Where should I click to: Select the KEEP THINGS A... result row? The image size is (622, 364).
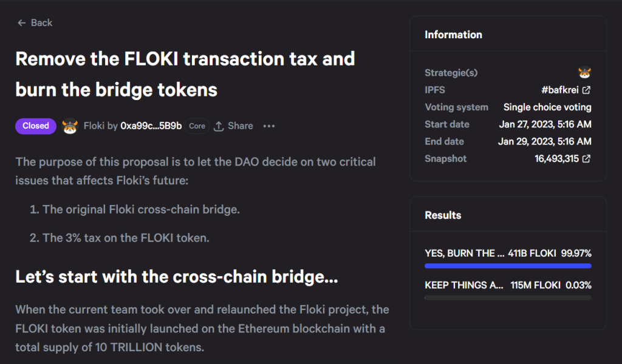point(508,285)
